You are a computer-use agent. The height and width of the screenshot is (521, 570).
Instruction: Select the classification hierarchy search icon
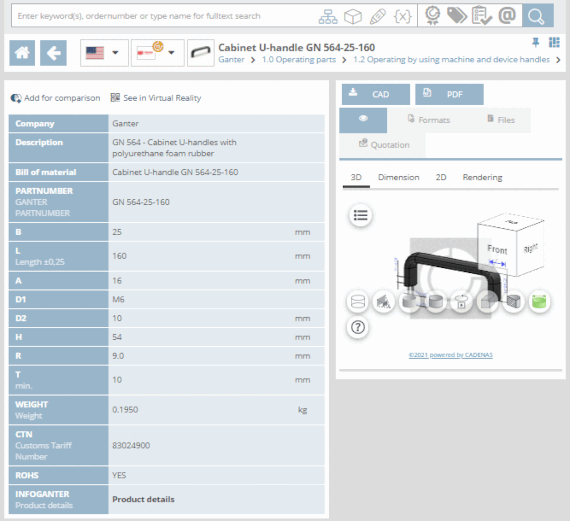tap(328, 16)
